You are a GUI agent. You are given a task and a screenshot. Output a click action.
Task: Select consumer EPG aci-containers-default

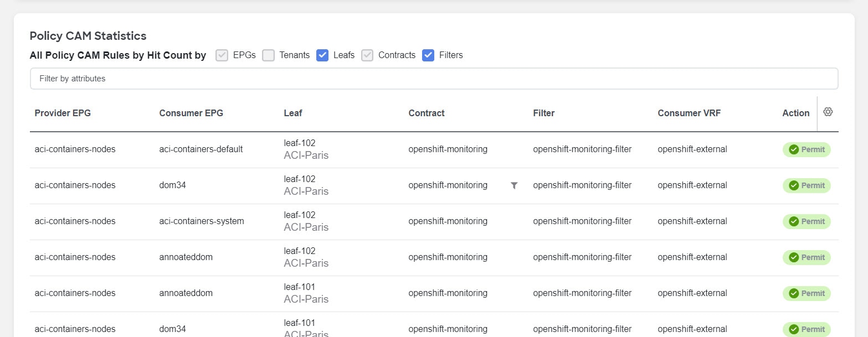(201, 149)
